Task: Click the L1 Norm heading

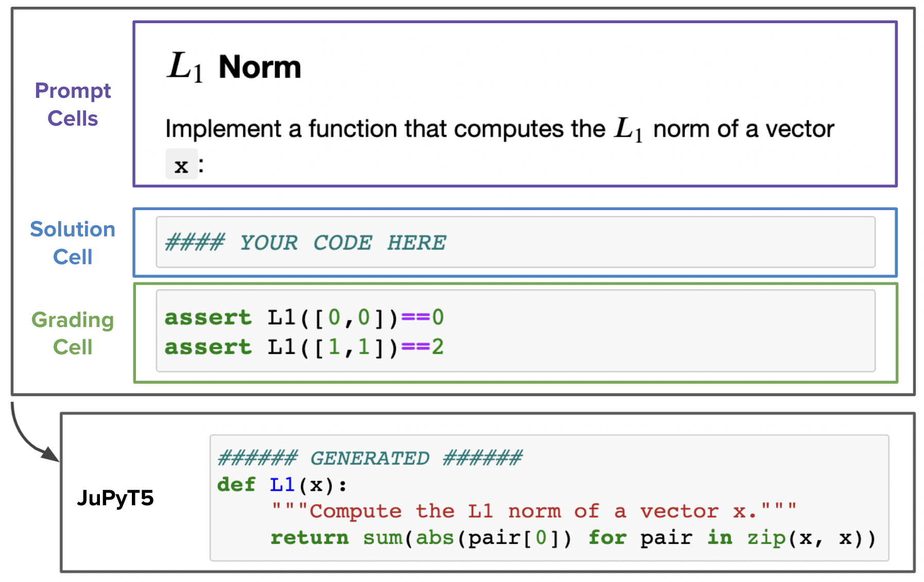Action: click(x=234, y=67)
